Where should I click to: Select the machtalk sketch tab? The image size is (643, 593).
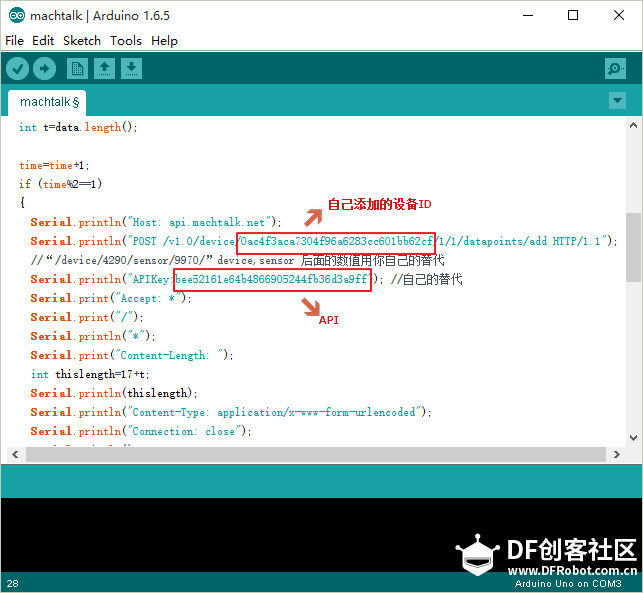coord(47,103)
